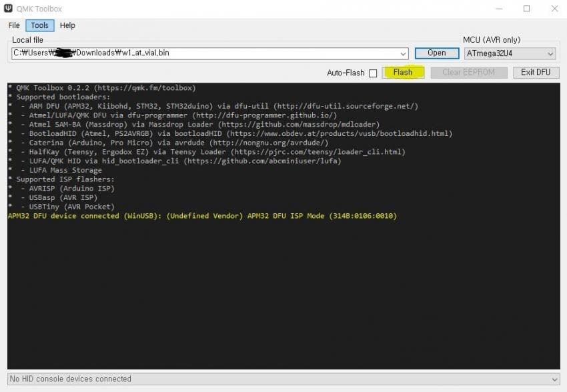This screenshot has height=392, width=567.
Task: Click the 'MCU (AVR only)' label
Action: [492, 40]
